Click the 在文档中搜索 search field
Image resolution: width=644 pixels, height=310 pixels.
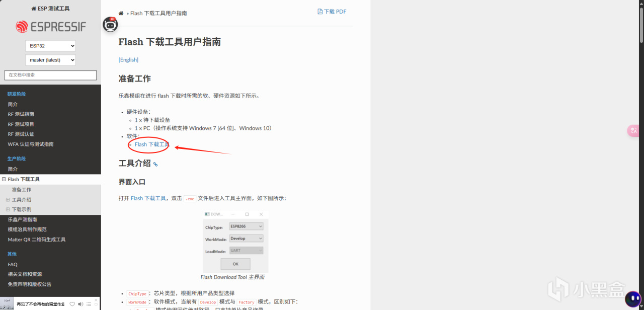pos(50,75)
